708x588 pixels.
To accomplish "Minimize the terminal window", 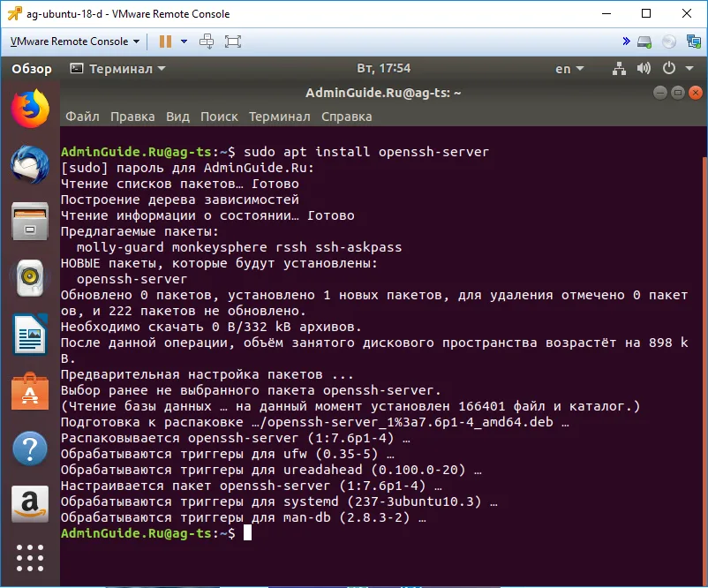I will click(x=659, y=93).
